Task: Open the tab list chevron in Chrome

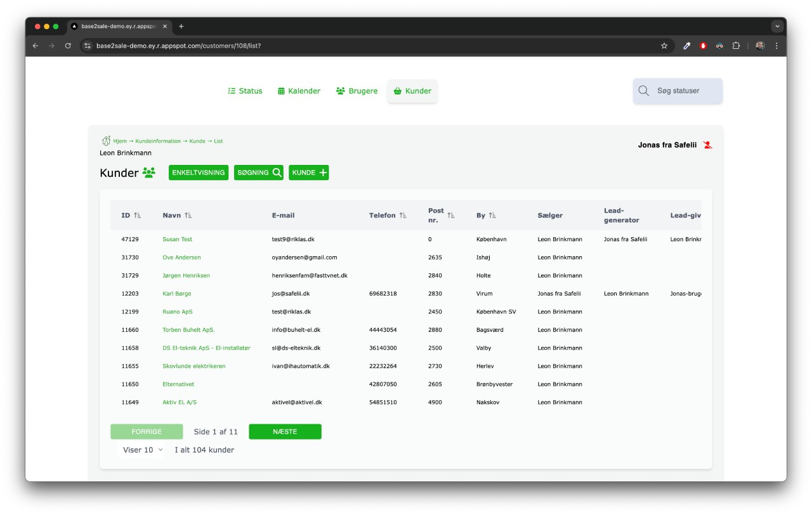Action: (777, 26)
